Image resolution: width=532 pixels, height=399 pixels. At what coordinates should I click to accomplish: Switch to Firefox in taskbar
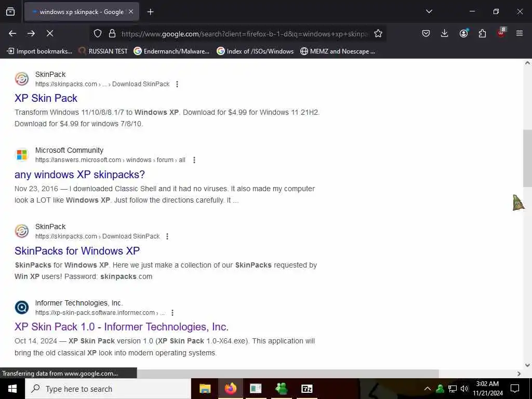point(230,389)
